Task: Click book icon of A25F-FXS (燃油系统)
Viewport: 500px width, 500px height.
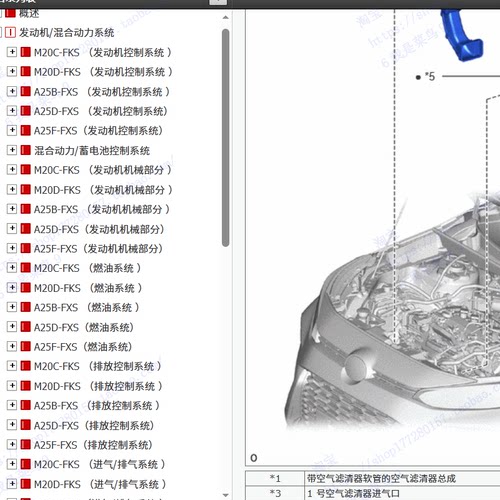Action: click(x=26, y=346)
